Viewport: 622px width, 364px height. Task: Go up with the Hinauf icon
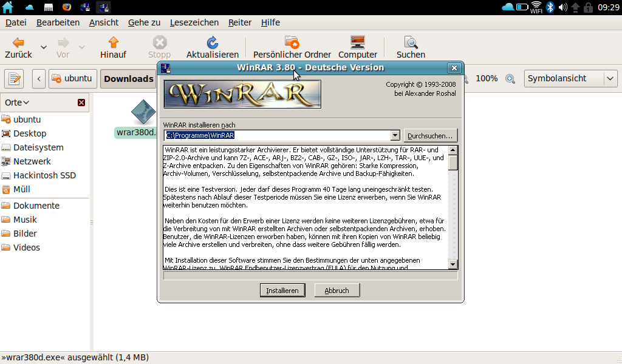tap(113, 42)
